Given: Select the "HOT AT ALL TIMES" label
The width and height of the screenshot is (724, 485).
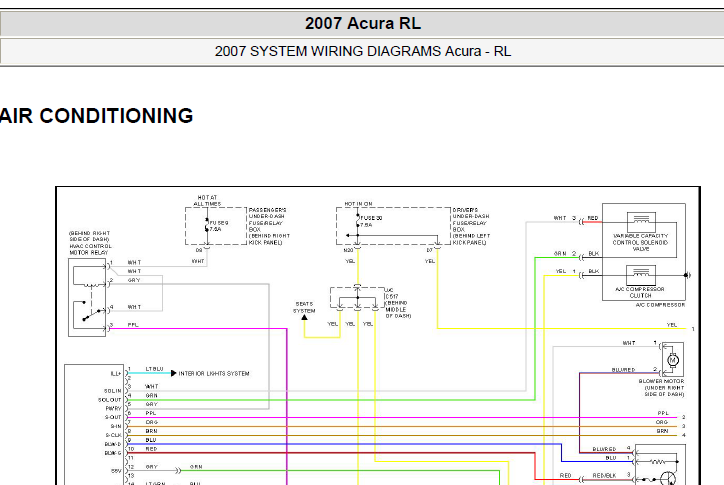Looking at the screenshot, I should [207, 200].
